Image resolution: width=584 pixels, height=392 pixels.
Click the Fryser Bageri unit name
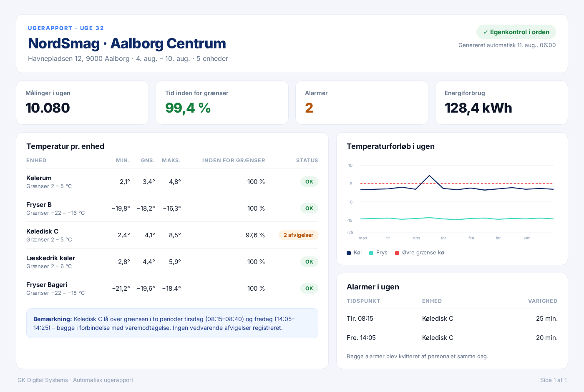(x=47, y=285)
